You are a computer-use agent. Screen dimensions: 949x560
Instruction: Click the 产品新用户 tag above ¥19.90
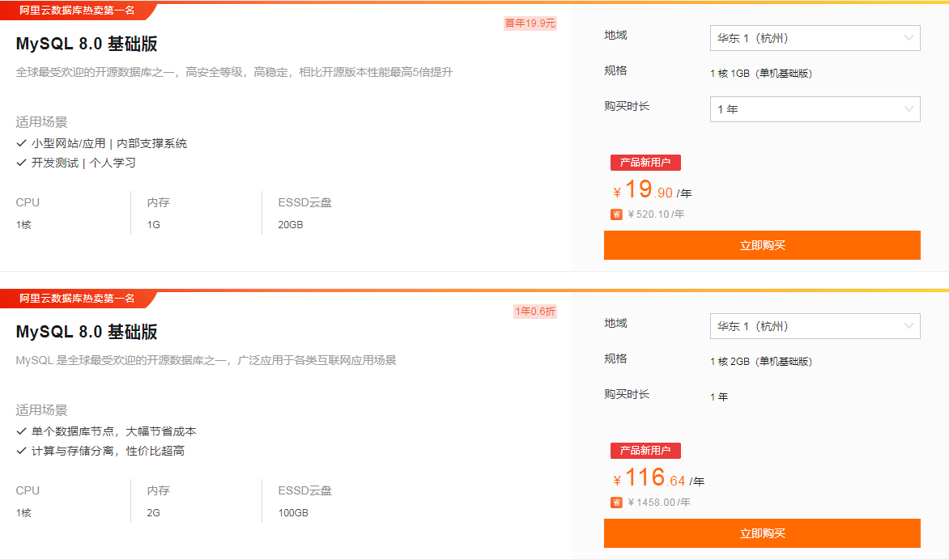[x=645, y=163]
